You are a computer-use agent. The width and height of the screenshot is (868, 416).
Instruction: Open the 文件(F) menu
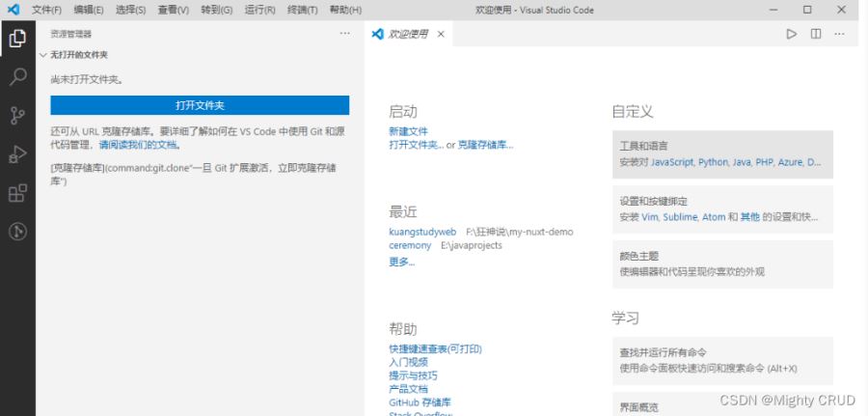click(46, 10)
